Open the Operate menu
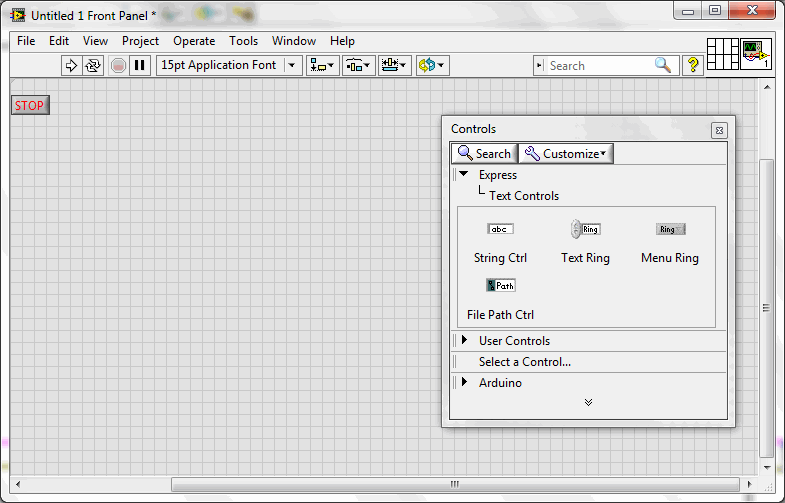 pyautogui.click(x=194, y=41)
